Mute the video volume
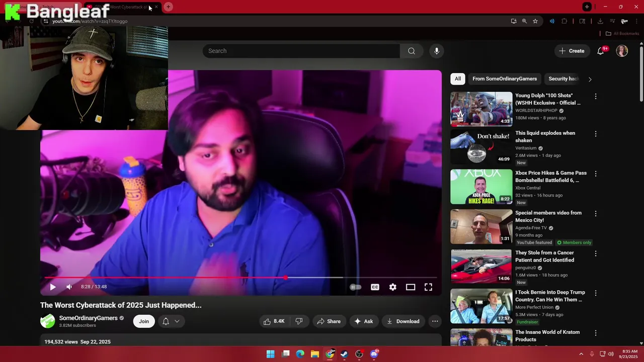This screenshot has width=644, height=362. [x=69, y=287]
